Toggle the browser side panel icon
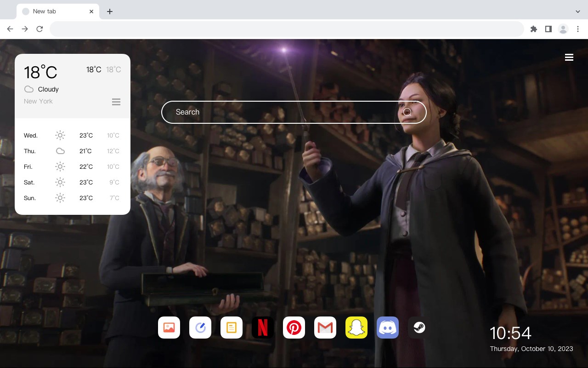 pyautogui.click(x=548, y=29)
